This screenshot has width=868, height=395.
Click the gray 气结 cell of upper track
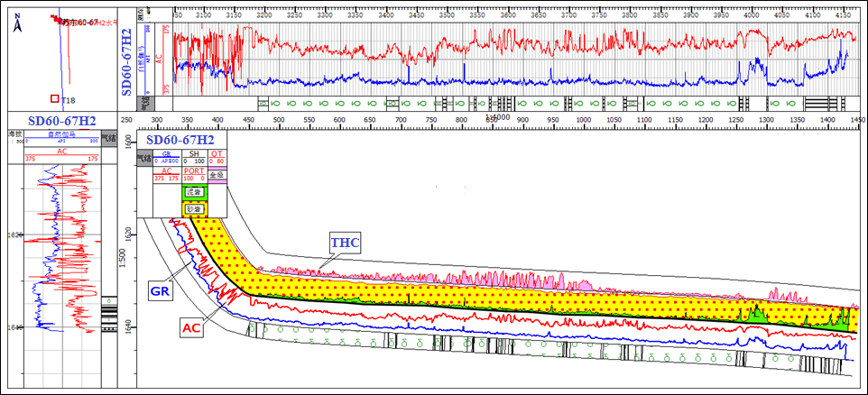pyautogui.click(x=146, y=104)
